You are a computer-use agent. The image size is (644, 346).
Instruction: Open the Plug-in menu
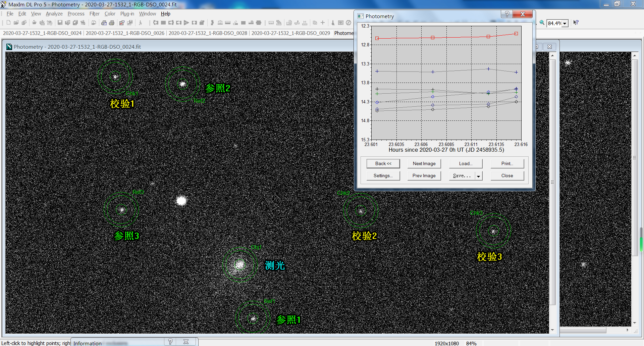(127, 14)
